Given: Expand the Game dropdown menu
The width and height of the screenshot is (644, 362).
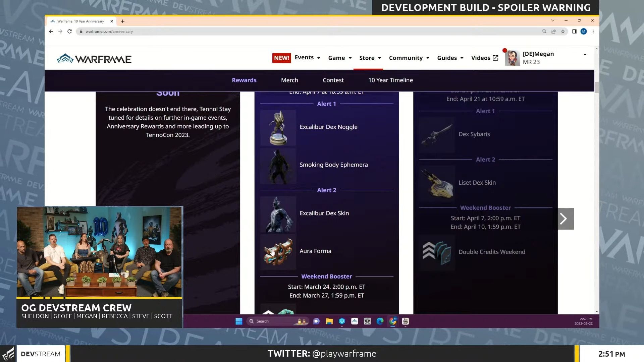Looking at the screenshot, I should coord(340,58).
